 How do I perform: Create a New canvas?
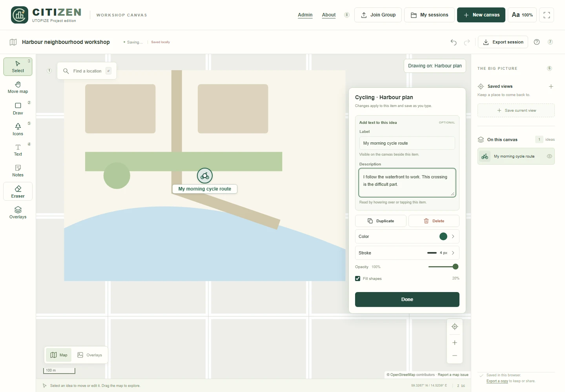coord(481,15)
